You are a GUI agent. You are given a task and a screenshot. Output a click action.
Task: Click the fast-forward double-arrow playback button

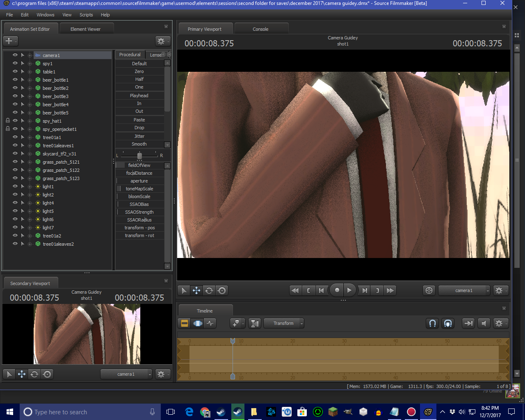390,290
